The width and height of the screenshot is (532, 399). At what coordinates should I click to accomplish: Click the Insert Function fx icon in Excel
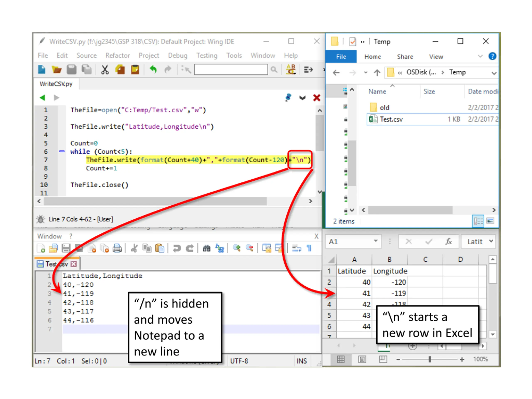coord(449,241)
